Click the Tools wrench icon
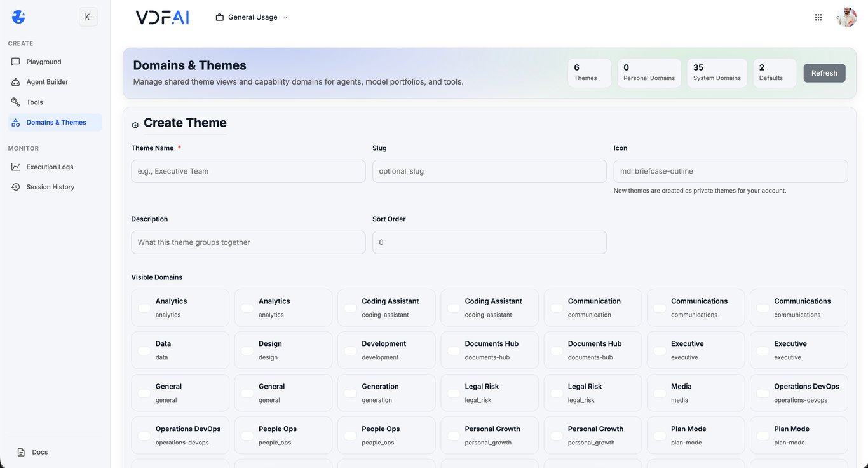 tap(15, 102)
